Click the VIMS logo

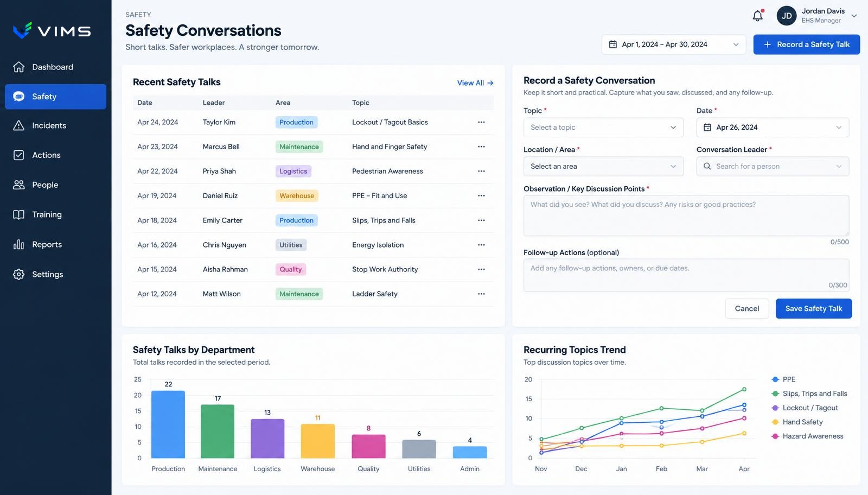[52, 30]
